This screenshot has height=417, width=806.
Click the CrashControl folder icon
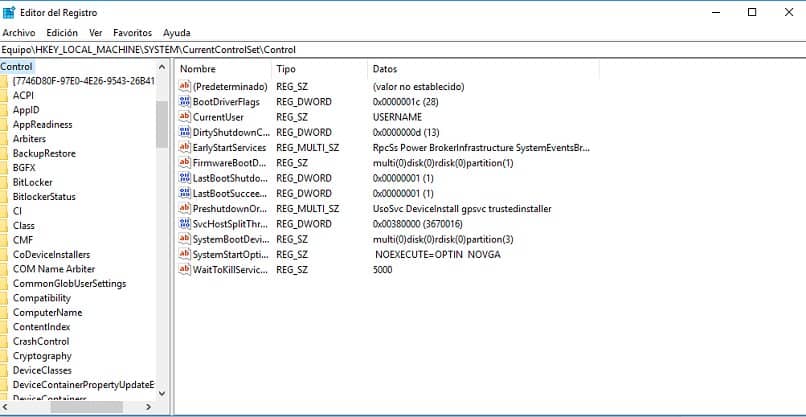pos(4,341)
